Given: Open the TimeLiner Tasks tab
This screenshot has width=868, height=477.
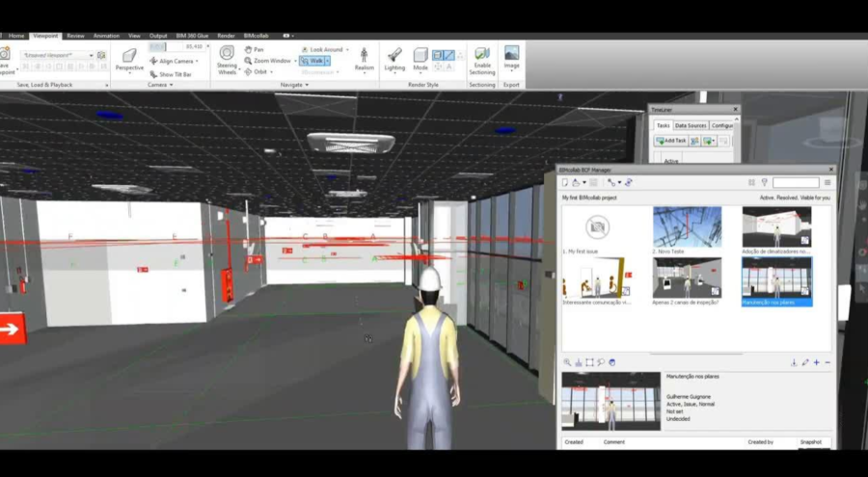Looking at the screenshot, I should point(664,125).
